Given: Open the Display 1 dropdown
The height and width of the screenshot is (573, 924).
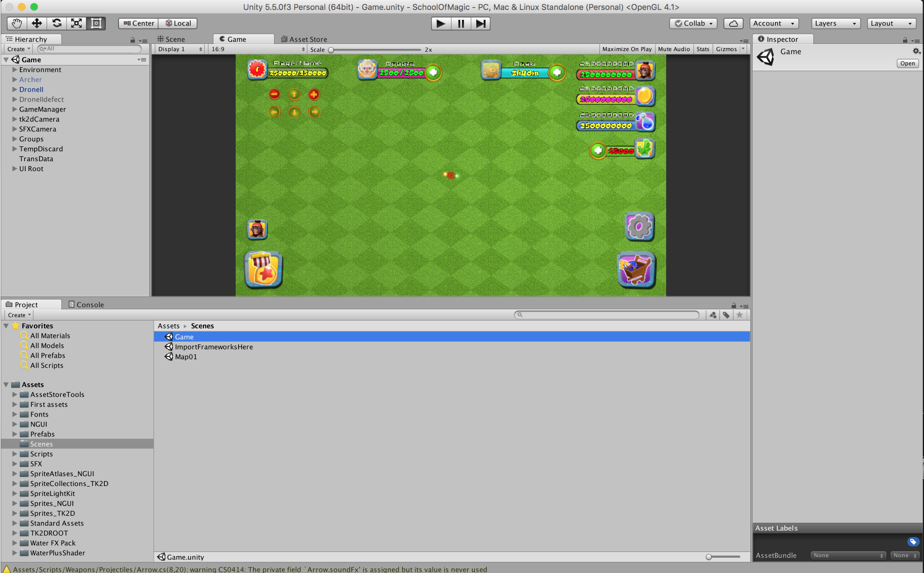Looking at the screenshot, I should [180, 49].
